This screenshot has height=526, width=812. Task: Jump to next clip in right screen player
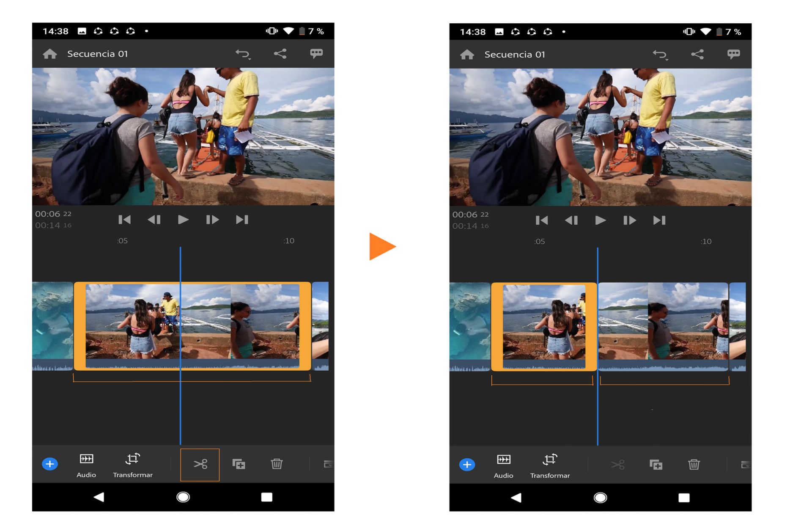click(x=659, y=220)
